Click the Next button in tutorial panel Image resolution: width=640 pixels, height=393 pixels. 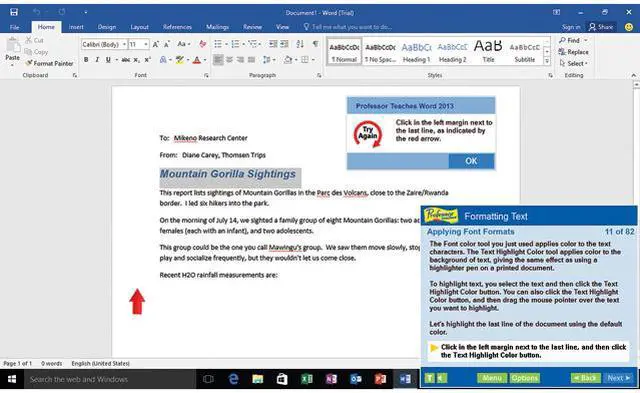618,378
